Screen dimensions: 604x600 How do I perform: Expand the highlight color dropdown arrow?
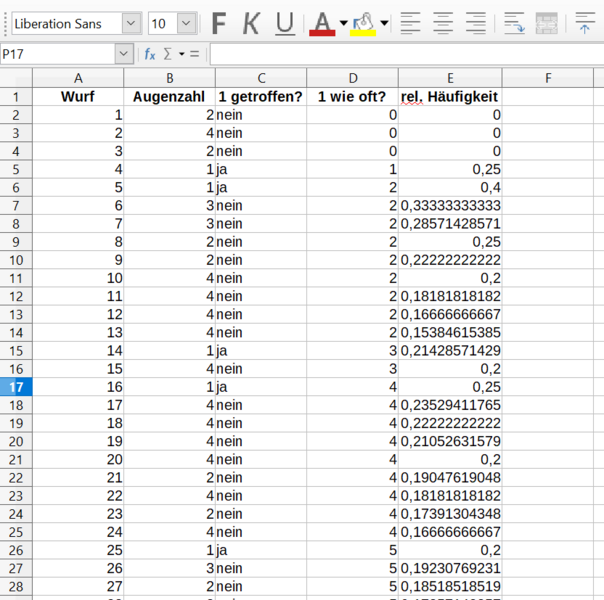[x=384, y=23]
